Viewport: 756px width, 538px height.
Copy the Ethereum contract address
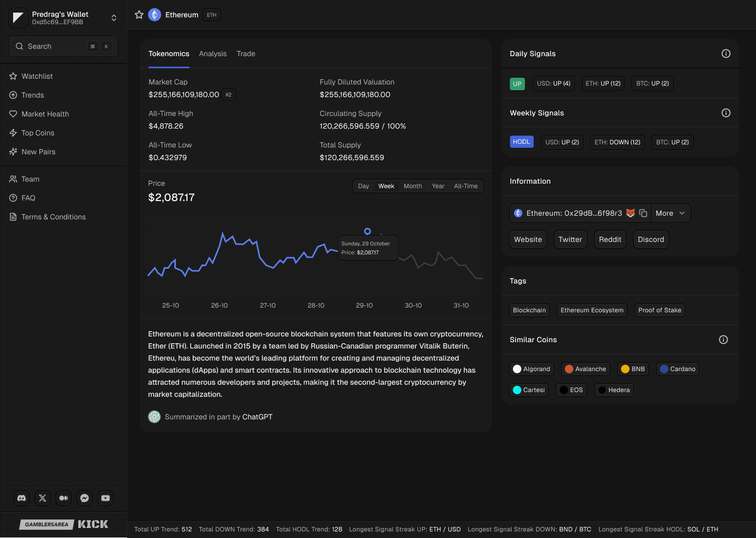point(643,213)
